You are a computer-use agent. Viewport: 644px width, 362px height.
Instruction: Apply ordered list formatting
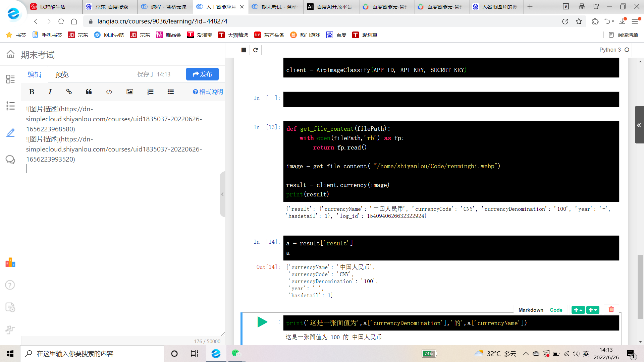point(150,92)
